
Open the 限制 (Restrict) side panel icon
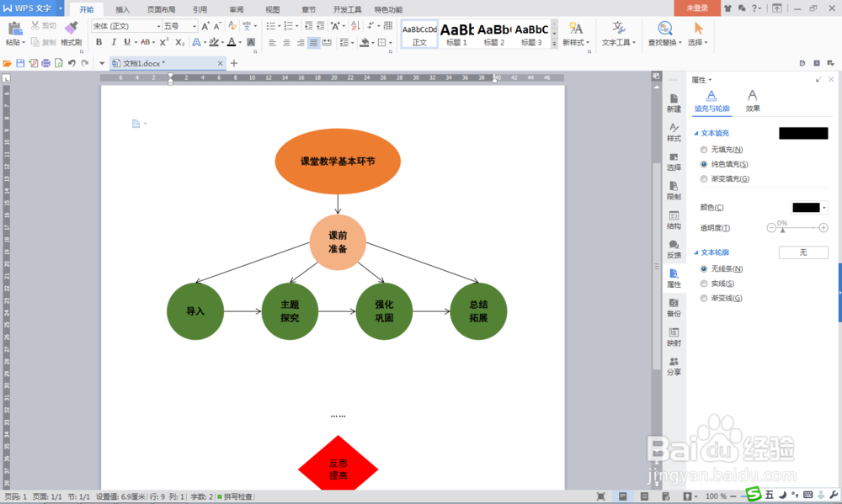point(674,190)
